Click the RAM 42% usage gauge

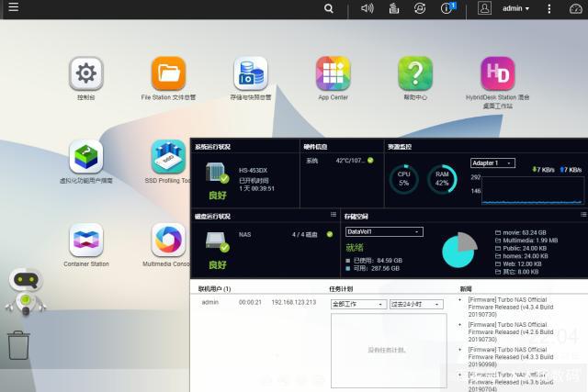click(x=442, y=179)
